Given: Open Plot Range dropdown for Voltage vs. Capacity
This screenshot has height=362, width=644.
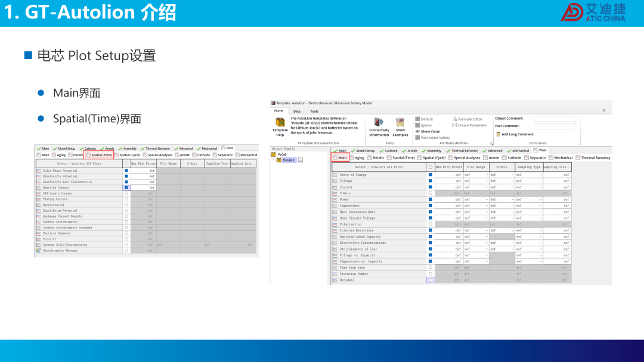Looking at the screenshot, I should tap(487, 255).
